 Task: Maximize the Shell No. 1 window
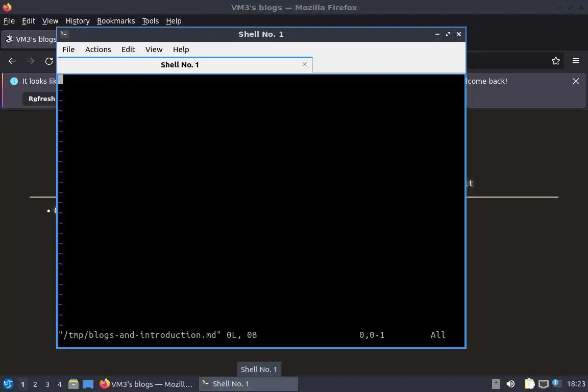pos(448,34)
